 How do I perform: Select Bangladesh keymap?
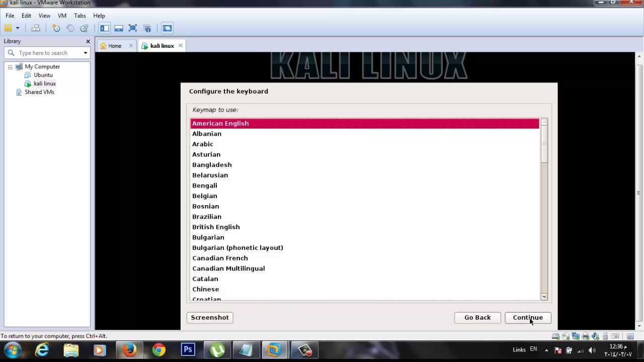(x=365, y=165)
